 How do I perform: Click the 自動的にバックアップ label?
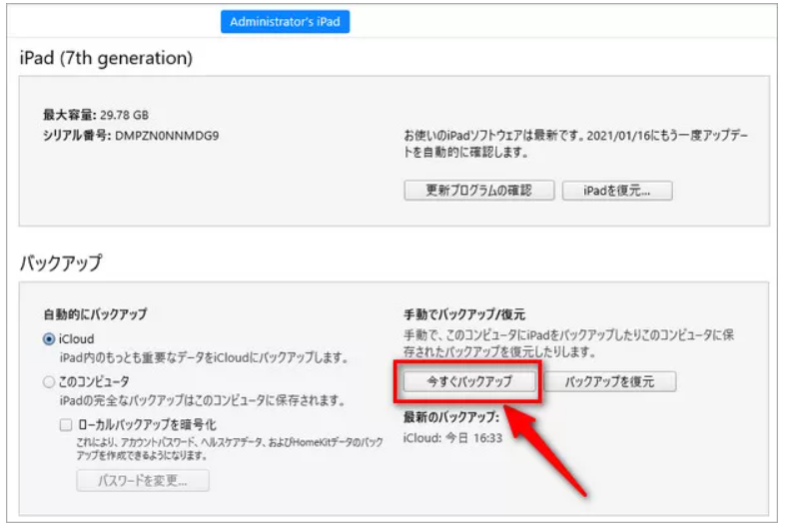[88, 313]
